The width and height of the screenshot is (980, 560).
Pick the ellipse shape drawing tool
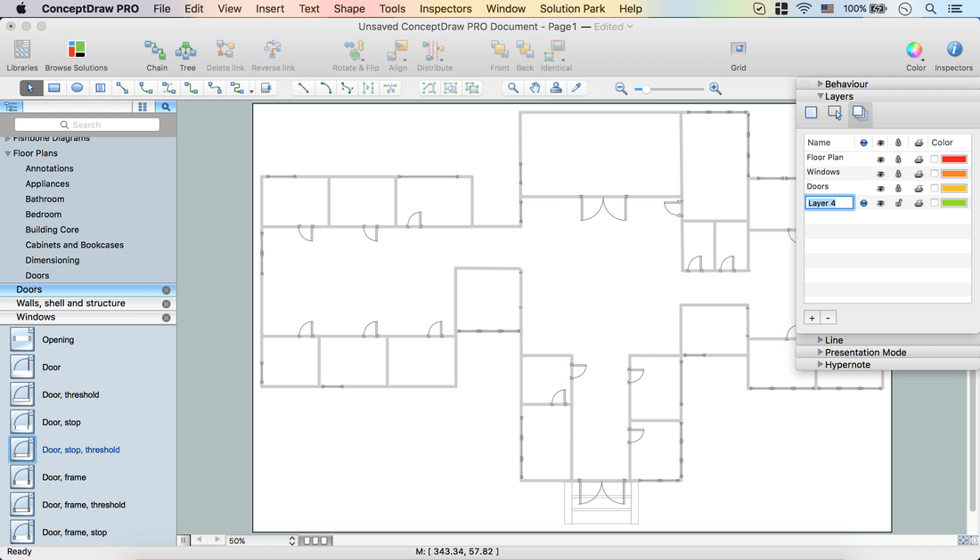coord(78,88)
